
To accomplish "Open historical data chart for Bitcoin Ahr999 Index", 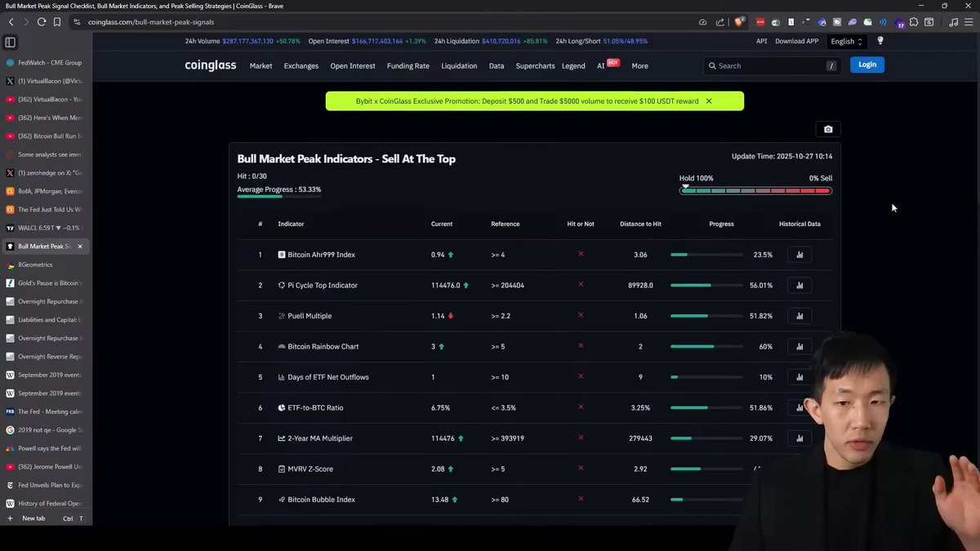I will (800, 255).
